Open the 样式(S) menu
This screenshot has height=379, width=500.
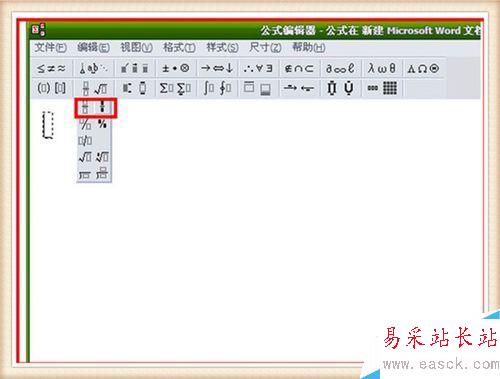coord(222,48)
